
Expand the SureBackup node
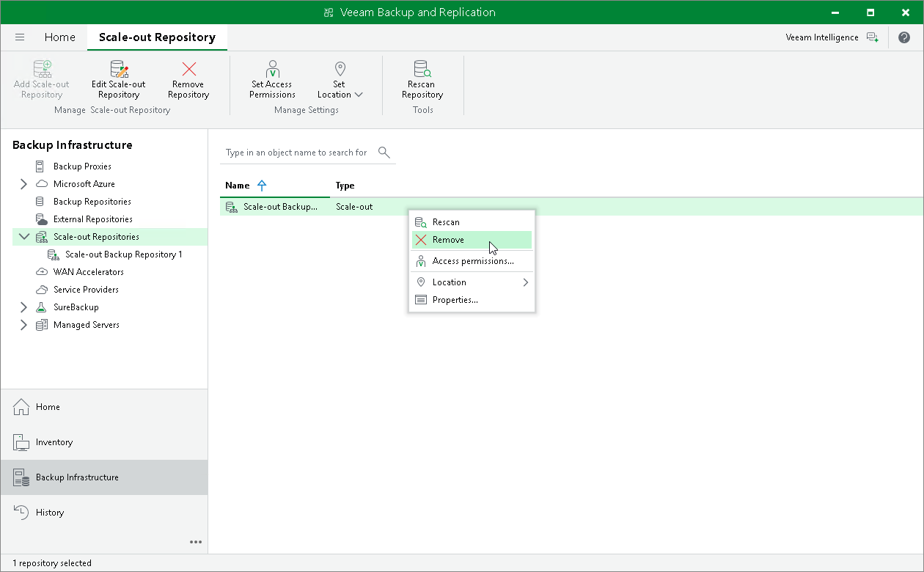[23, 307]
